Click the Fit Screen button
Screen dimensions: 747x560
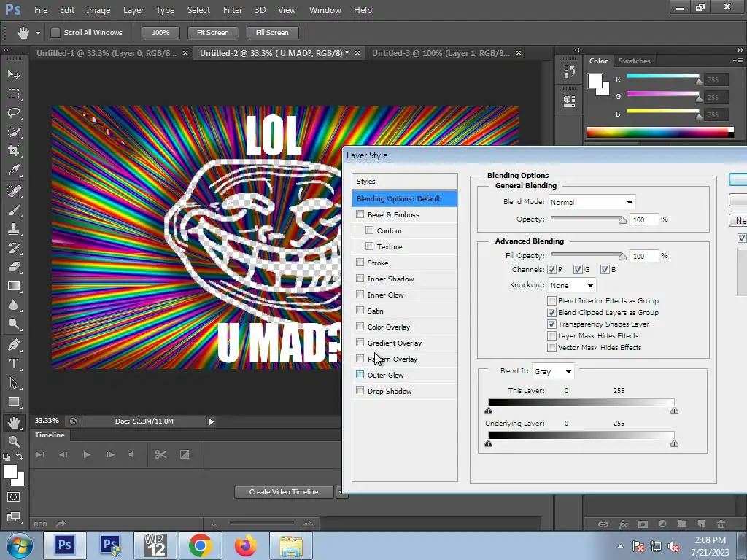[212, 32]
